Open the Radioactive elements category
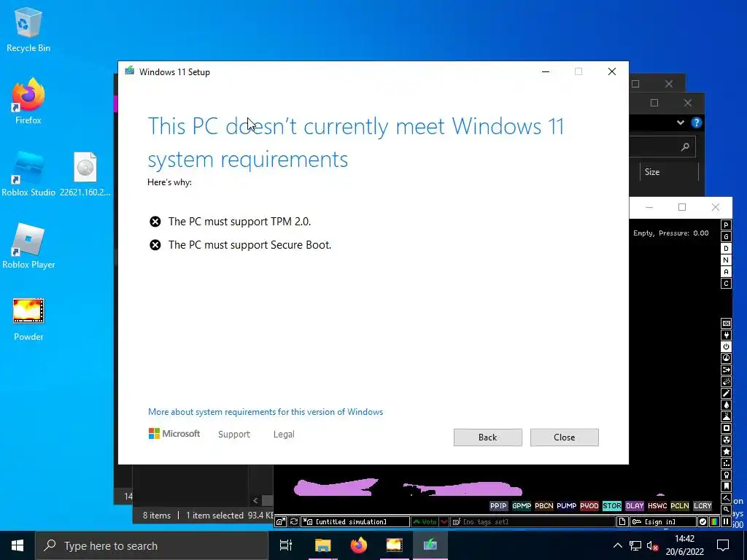747x560 pixels. click(x=726, y=440)
